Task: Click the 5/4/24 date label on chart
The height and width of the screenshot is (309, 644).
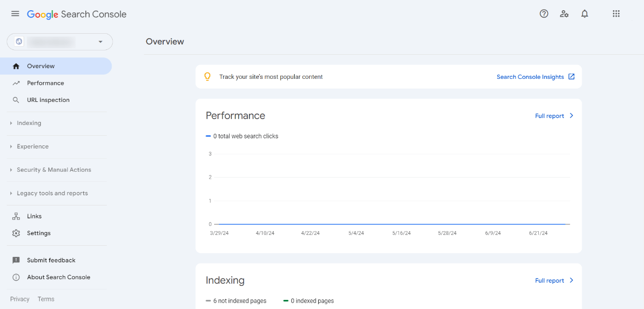Action: tap(356, 233)
